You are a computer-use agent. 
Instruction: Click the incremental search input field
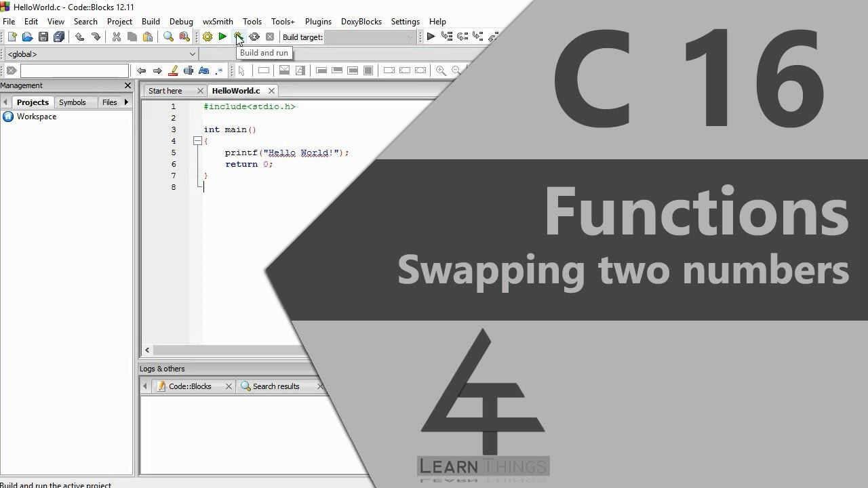tap(74, 70)
